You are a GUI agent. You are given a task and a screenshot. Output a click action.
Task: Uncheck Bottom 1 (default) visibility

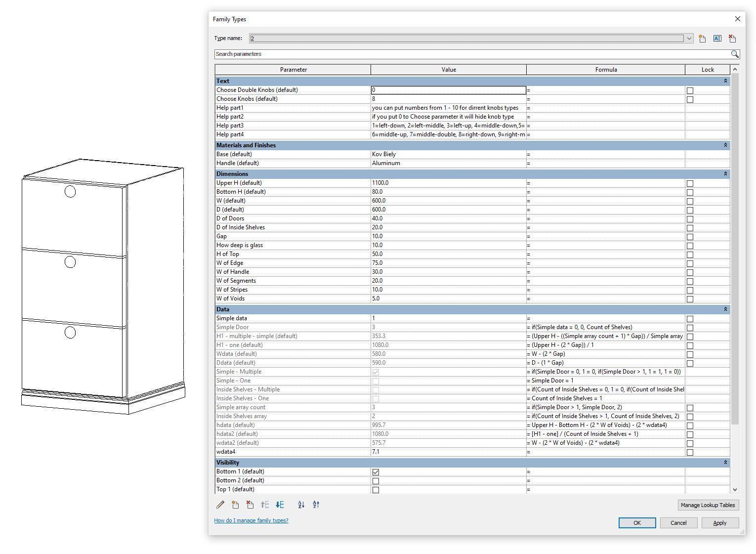pyautogui.click(x=376, y=472)
